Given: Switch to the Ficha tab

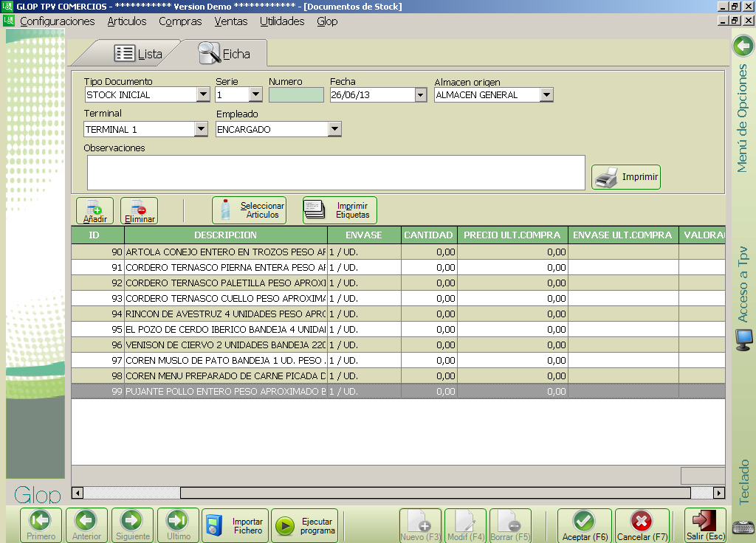Looking at the screenshot, I should (x=224, y=53).
